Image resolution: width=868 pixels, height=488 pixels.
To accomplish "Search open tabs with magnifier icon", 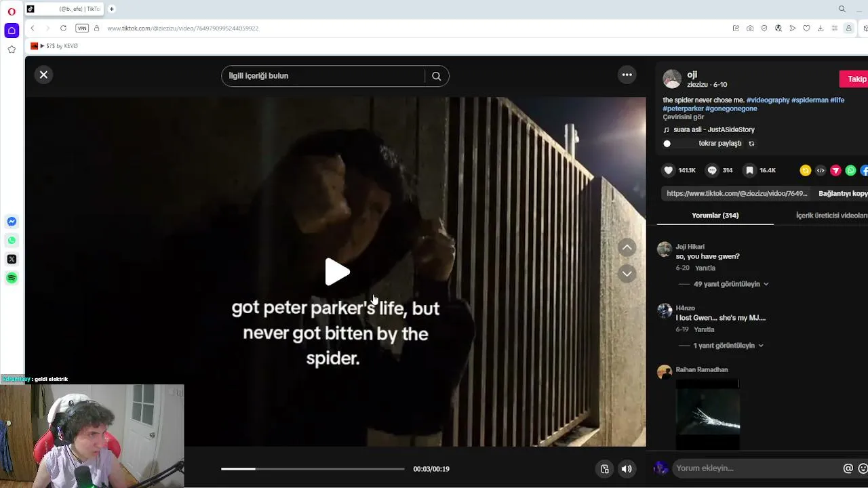I will pos(842,9).
